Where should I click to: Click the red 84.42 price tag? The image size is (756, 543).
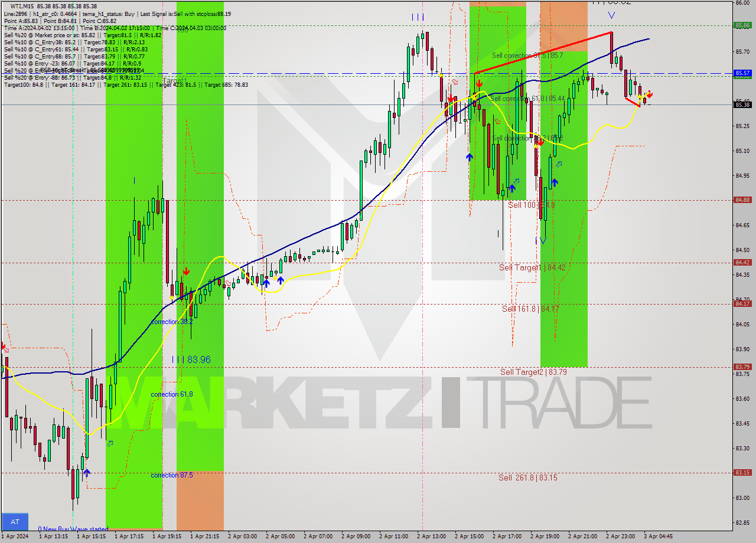742,263
